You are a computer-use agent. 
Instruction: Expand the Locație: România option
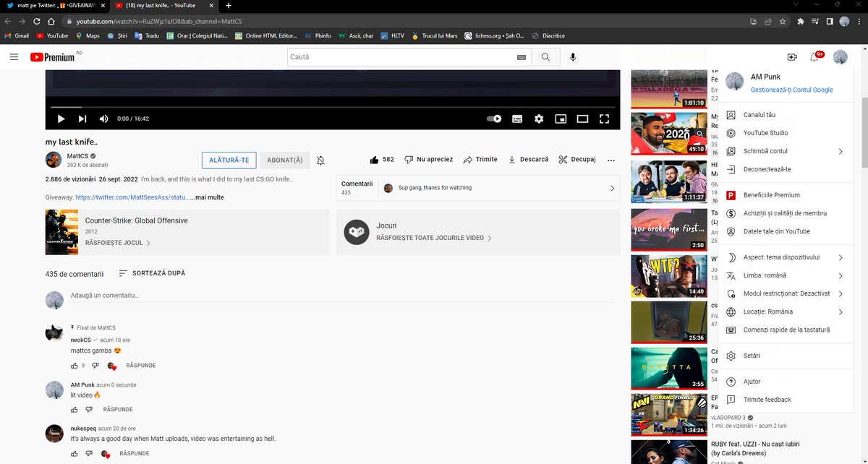click(x=786, y=312)
